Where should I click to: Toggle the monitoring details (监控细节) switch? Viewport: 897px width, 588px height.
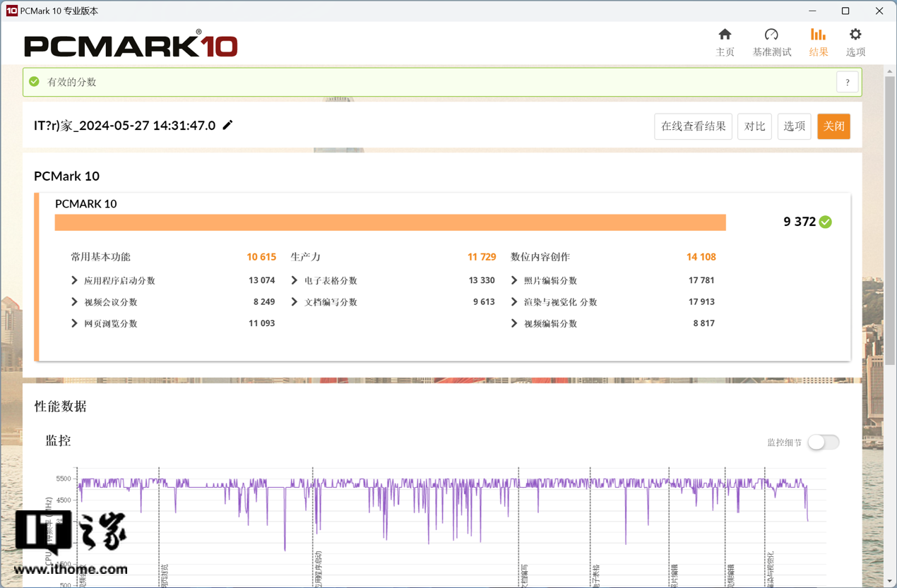[824, 443]
